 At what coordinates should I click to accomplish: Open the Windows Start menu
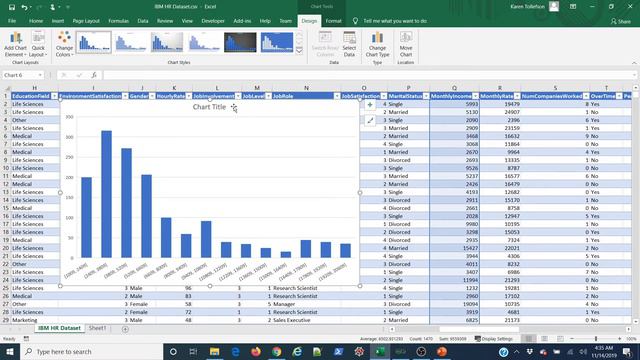pos(10,351)
